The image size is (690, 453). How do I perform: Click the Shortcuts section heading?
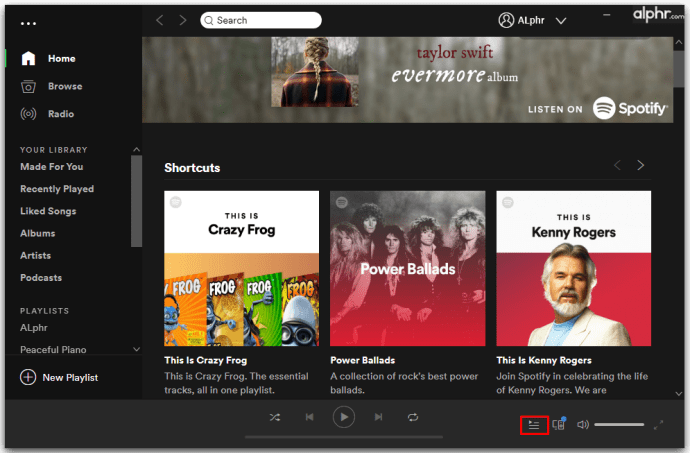tap(192, 168)
